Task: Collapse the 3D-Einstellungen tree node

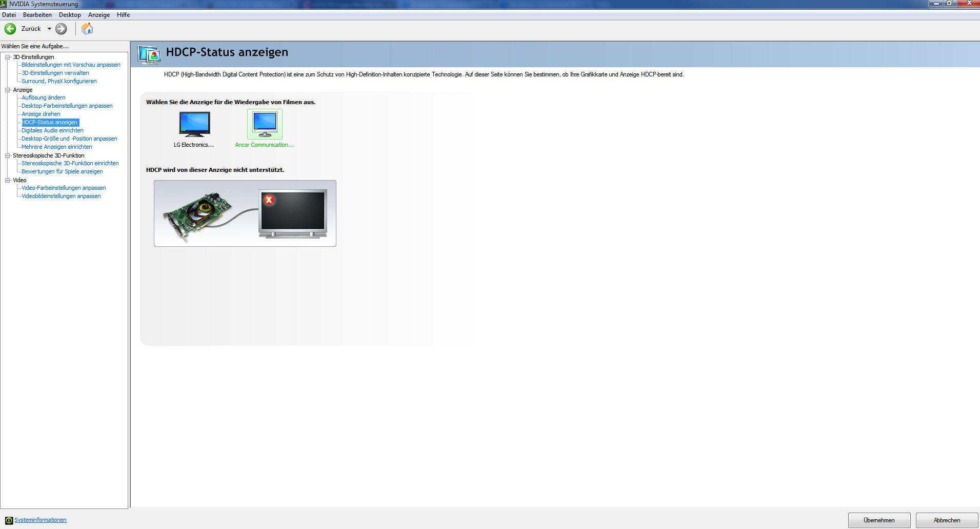Action: 8,57
